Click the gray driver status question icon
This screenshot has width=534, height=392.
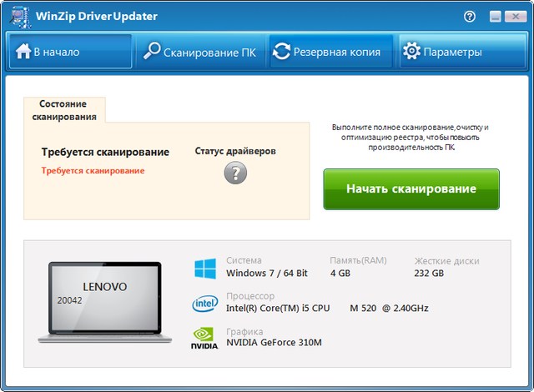(235, 173)
